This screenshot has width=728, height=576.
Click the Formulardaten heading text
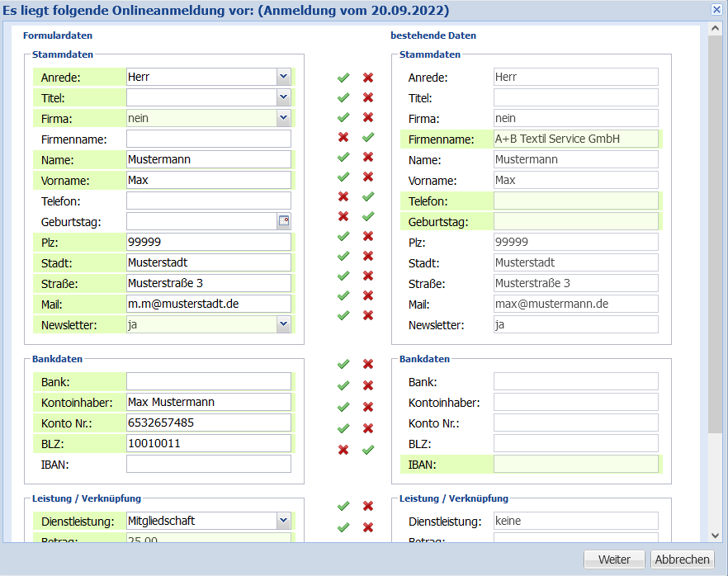point(58,35)
